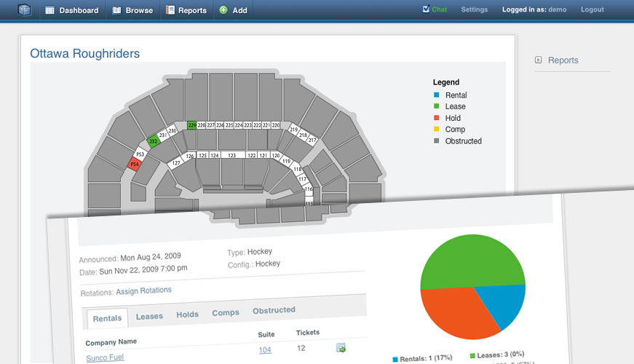Click the blue Rental legend swatch

[x=436, y=95]
